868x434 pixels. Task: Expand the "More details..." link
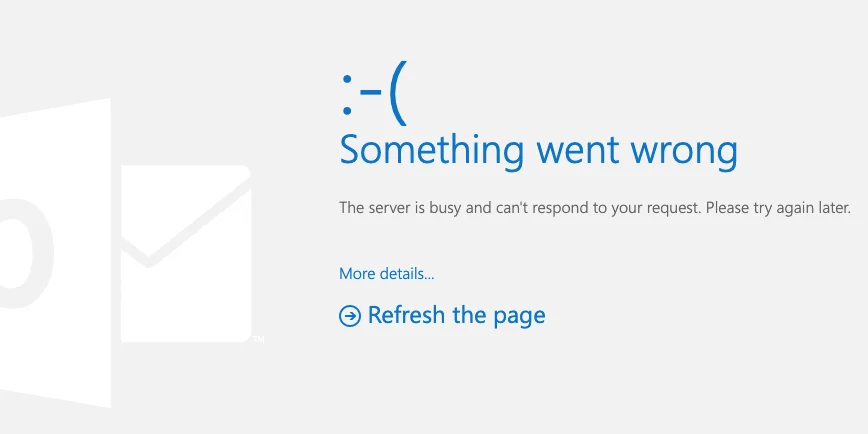coord(386,273)
